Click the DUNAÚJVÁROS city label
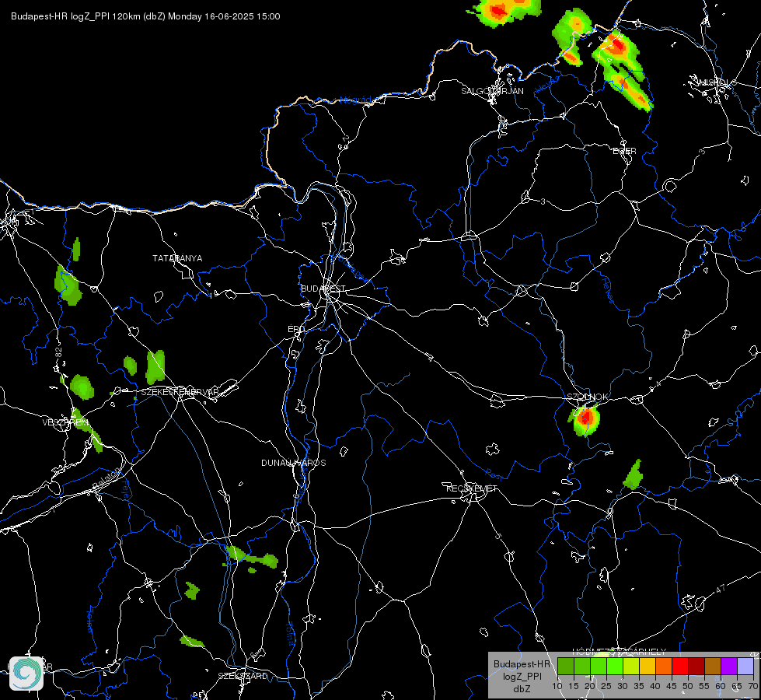The image size is (761, 700). click(x=293, y=463)
